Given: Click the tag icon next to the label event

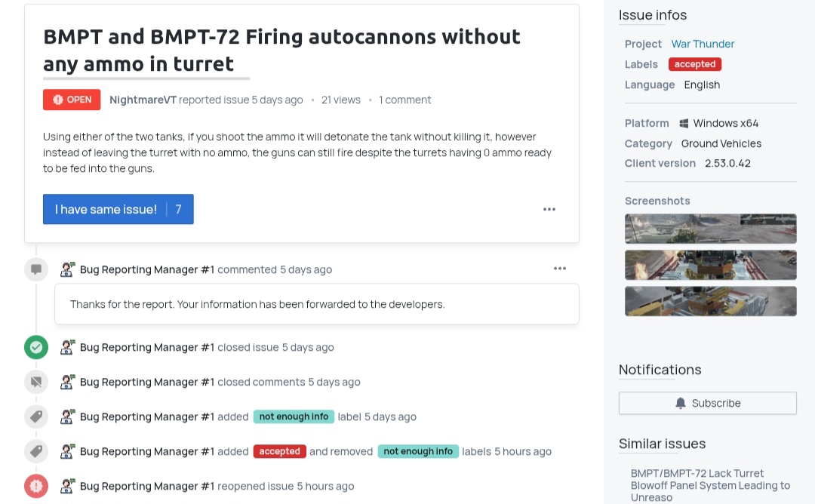Looking at the screenshot, I should [36, 416].
